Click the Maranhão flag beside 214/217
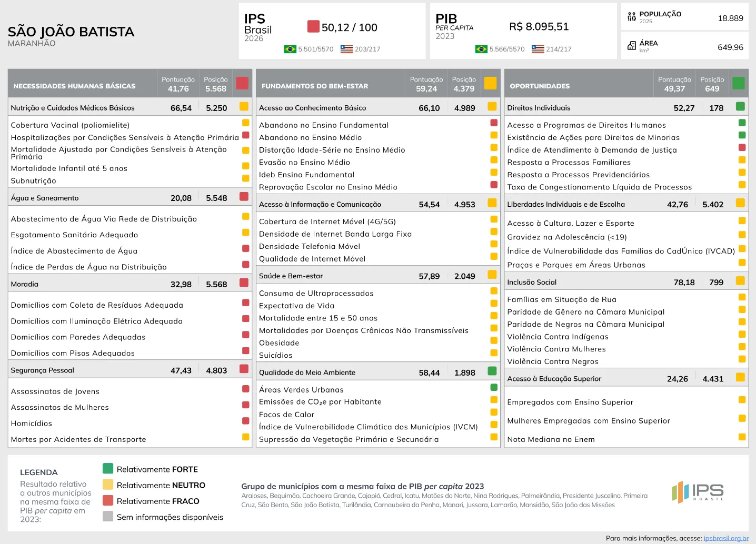Screen dimensions: 756x544 coord(538,49)
